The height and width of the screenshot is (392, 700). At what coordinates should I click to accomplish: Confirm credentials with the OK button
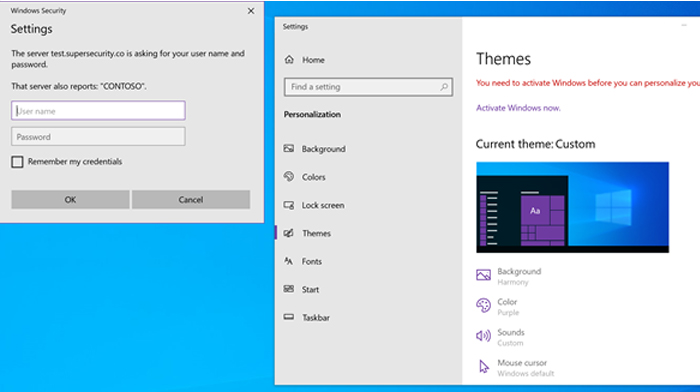(x=71, y=200)
